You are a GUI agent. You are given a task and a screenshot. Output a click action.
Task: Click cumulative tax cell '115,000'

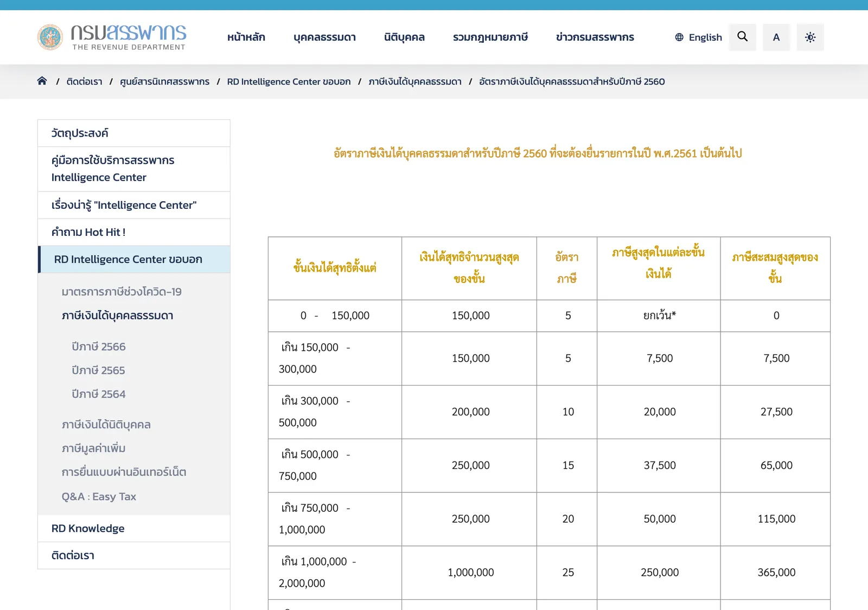coord(776,519)
